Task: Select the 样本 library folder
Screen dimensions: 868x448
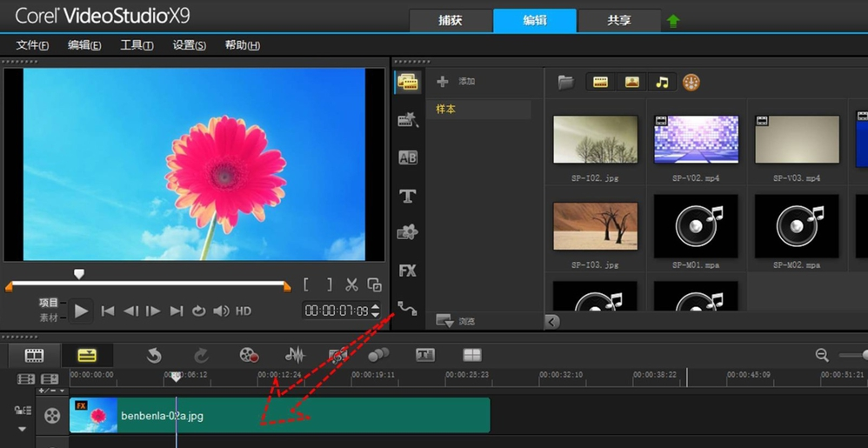Action: (479, 110)
